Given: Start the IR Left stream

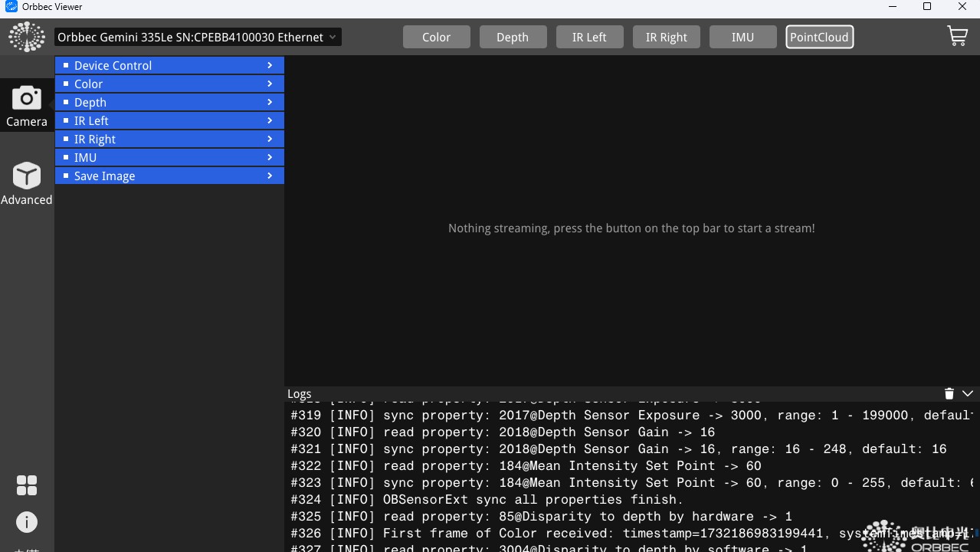Looking at the screenshot, I should click(589, 37).
